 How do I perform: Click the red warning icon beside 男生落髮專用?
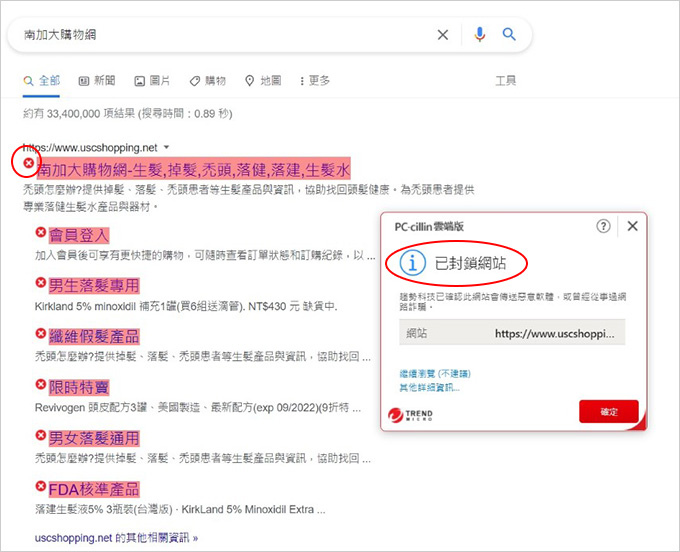41,283
